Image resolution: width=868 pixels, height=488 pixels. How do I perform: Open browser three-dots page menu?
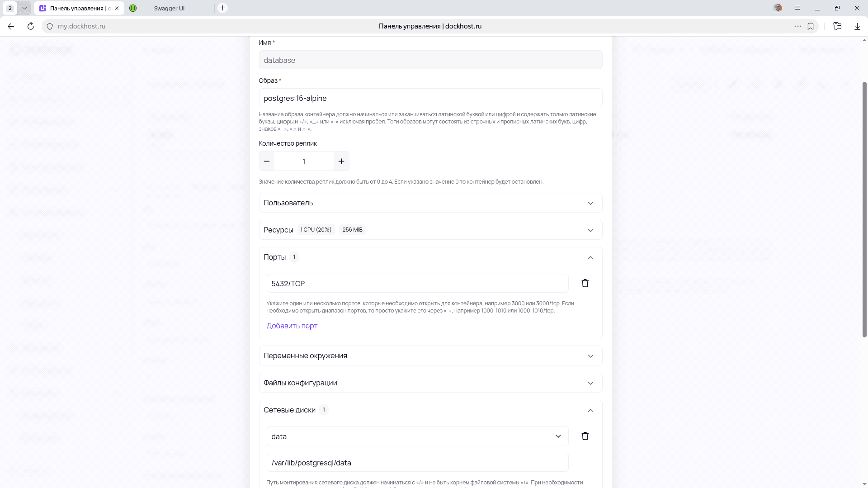click(x=798, y=26)
